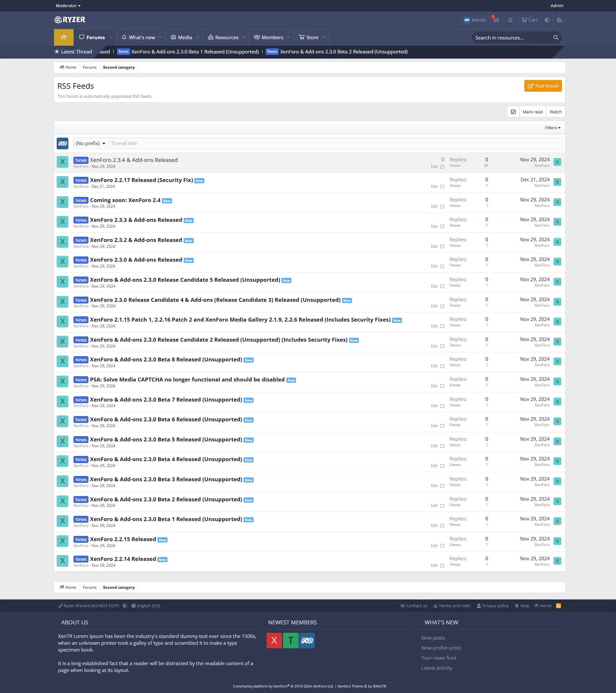The width and height of the screenshot is (616, 693).
Task: Open the Members tab
Action: pos(268,37)
